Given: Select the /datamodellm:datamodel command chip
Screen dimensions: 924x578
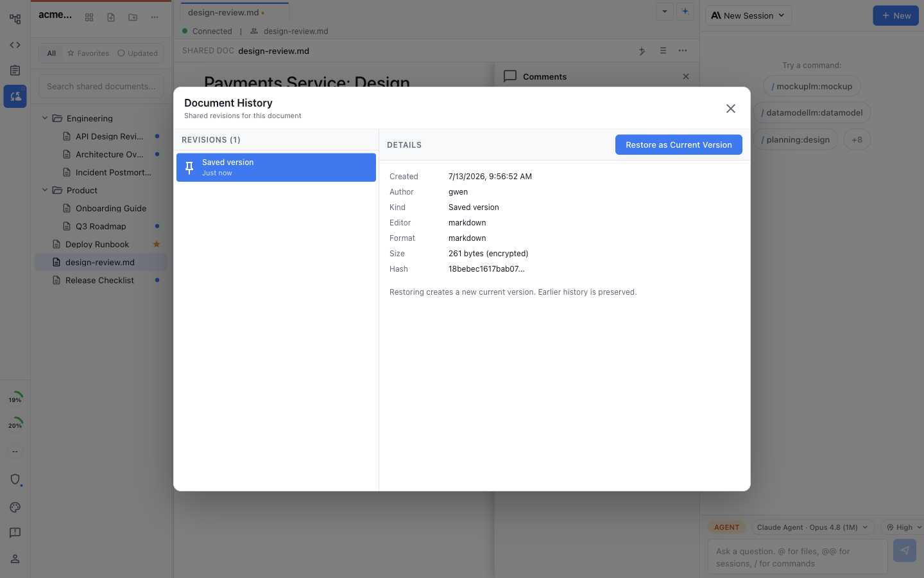Looking at the screenshot, I should pyautogui.click(x=812, y=112).
